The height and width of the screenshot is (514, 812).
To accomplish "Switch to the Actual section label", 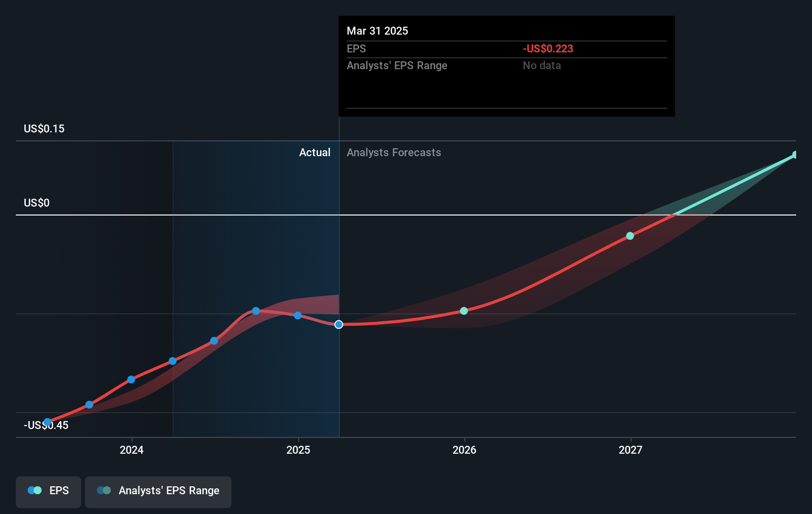I will click(x=315, y=152).
